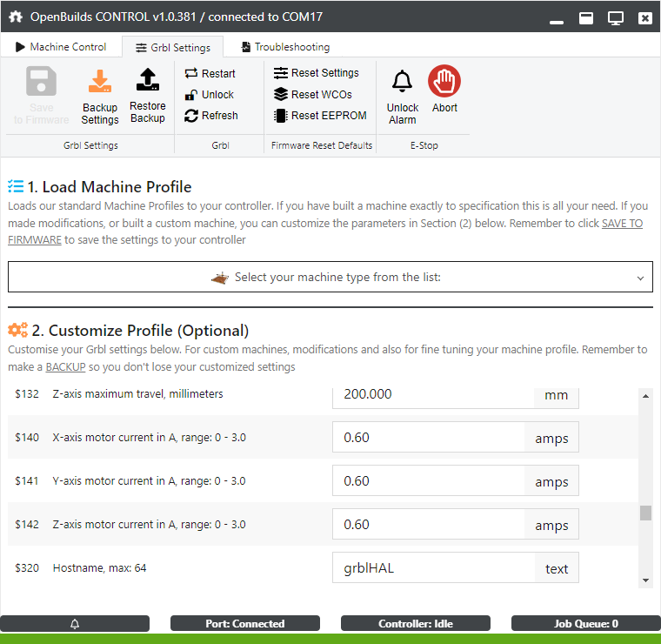Screen dimensions: 661x644
Task: Click Reset EEPROM option
Action: tap(319, 116)
